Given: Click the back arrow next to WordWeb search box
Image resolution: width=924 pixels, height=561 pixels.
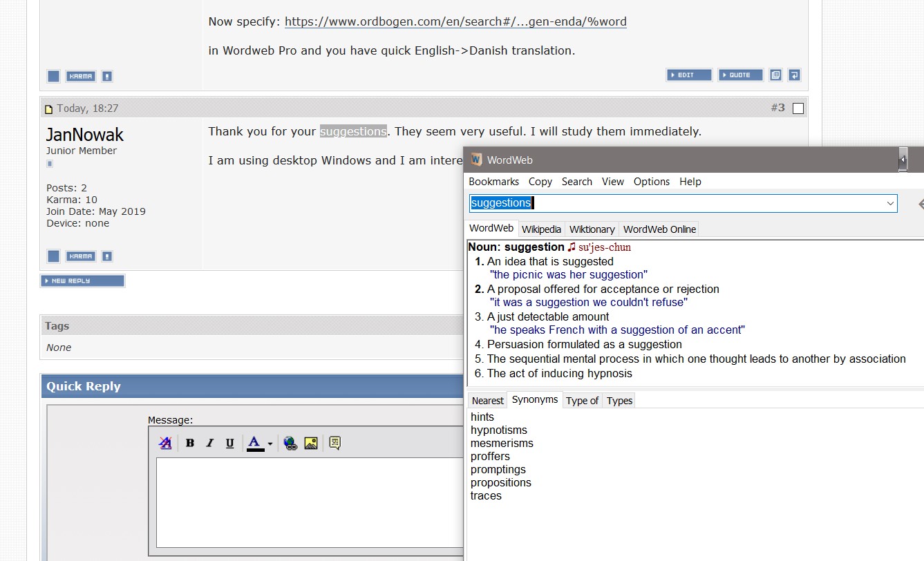Looking at the screenshot, I should tap(920, 204).
